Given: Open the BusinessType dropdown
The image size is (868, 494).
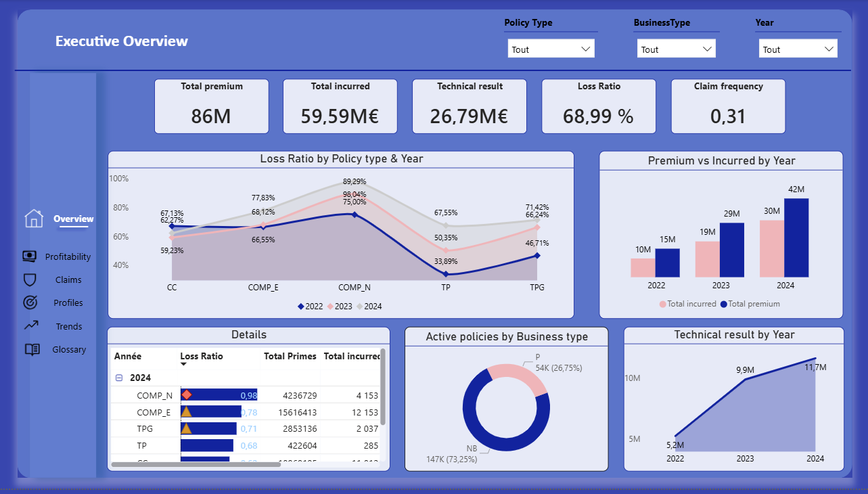Looking at the screenshot, I should tap(676, 49).
